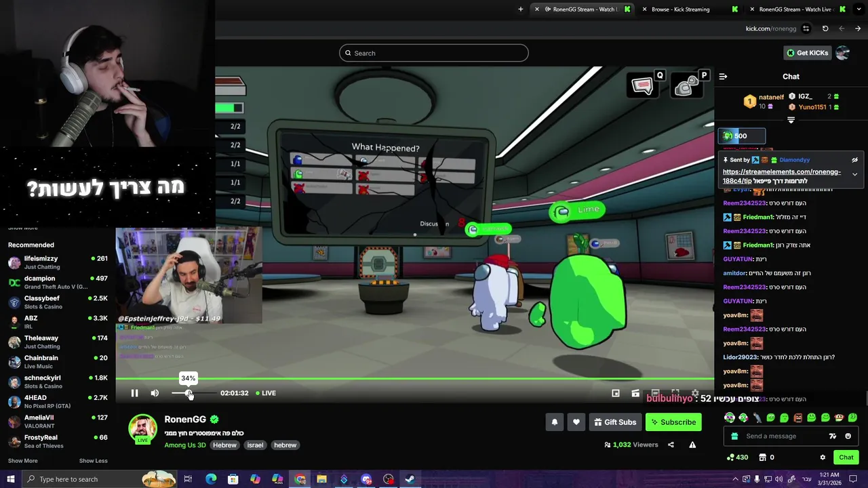Share the stream via share icon
868x488 pixels.
[x=671, y=445]
